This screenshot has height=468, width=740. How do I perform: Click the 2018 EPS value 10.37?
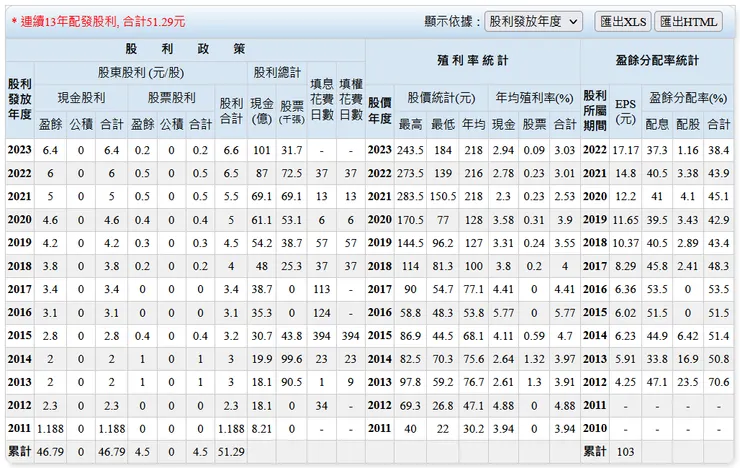tap(625, 243)
